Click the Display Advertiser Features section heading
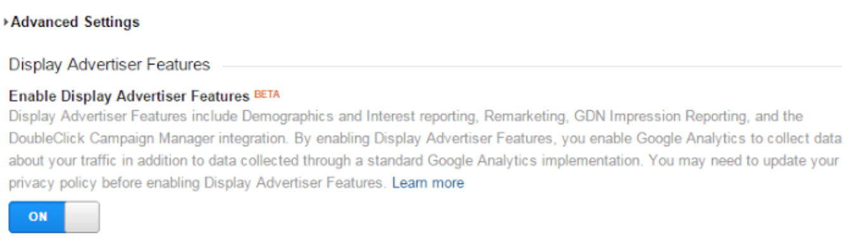This screenshot has width=868, height=243. [x=109, y=65]
